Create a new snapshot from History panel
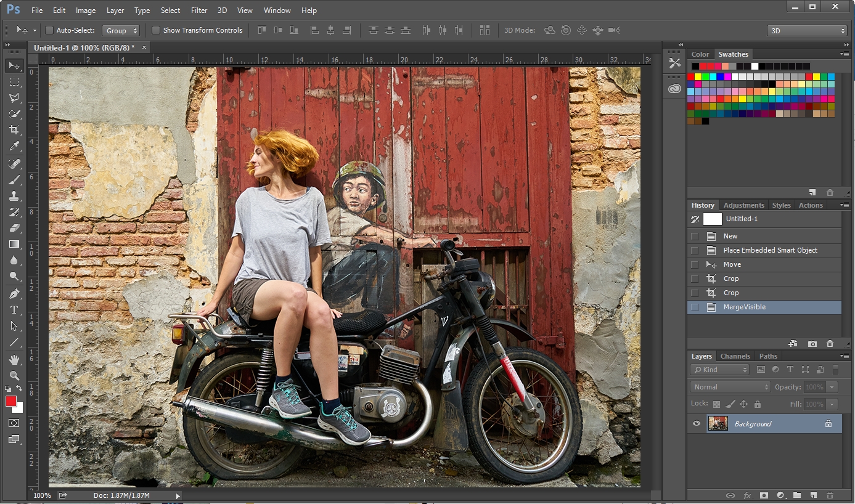The height and width of the screenshot is (504, 855). pyautogui.click(x=812, y=344)
